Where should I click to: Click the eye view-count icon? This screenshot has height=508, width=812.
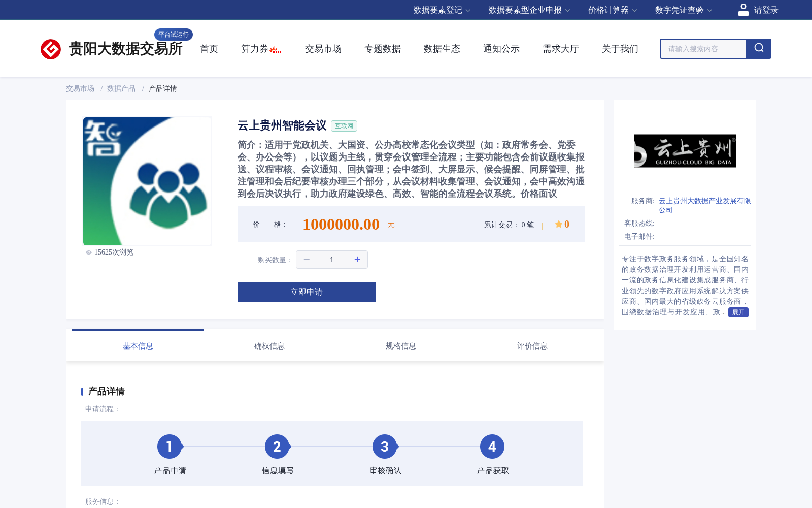click(x=89, y=252)
